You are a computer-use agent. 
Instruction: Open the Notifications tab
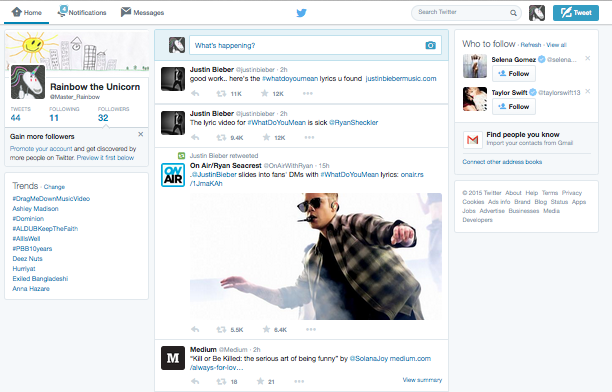click(82, 12)
